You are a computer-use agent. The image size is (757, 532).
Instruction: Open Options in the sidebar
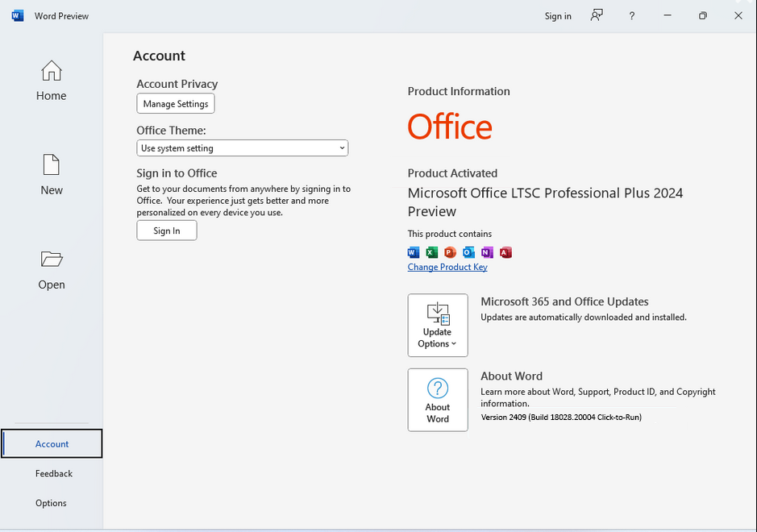pyautogui.click(x=51, y=503)
